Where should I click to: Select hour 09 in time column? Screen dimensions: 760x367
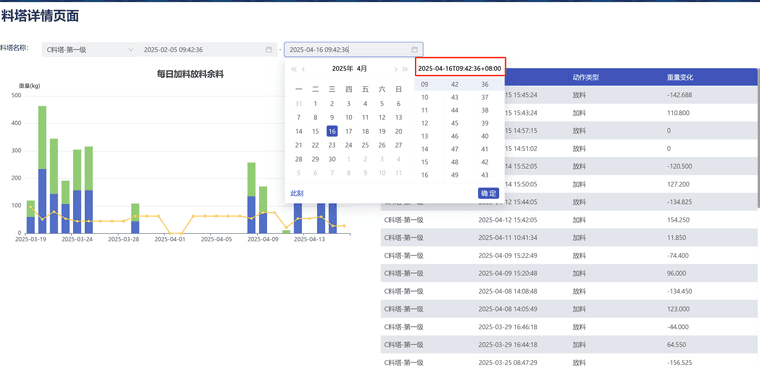pos(425,84)
